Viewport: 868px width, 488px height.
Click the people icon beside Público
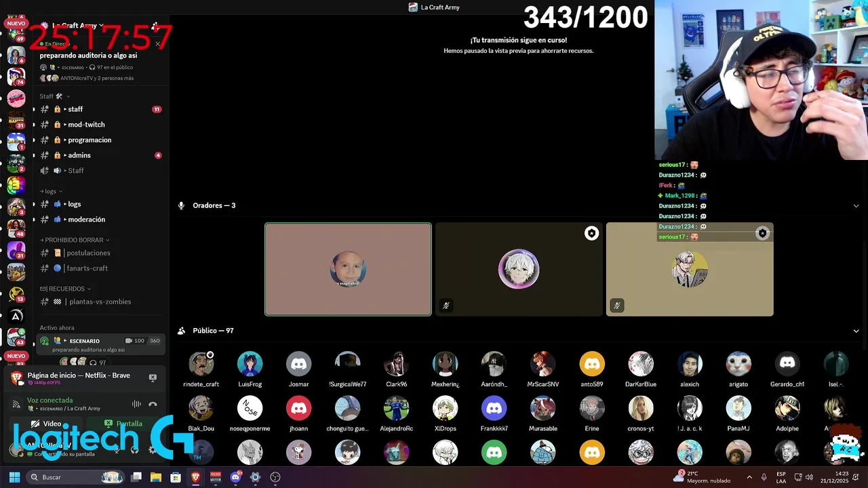pos(181,331)
